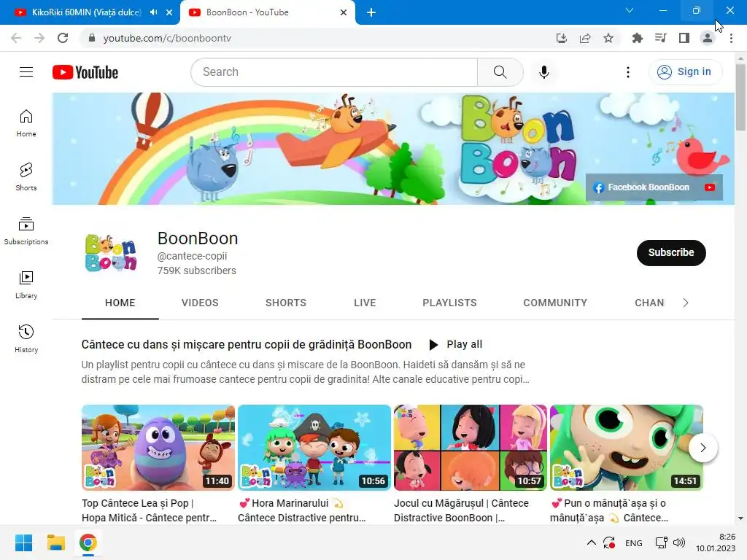
Task: Click the Sign in button
Action: pos(685,72)
